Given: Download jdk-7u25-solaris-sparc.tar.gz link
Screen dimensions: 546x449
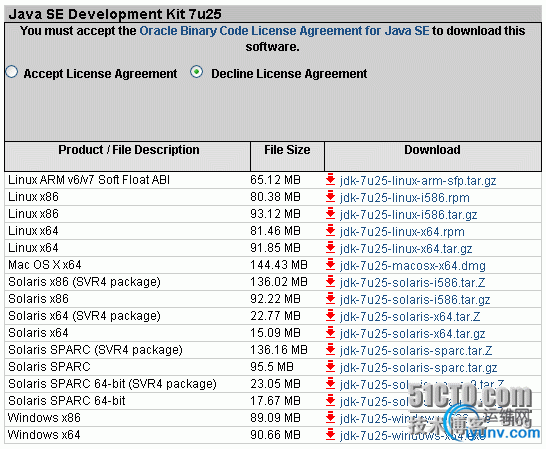Looking at the screenshot, I should pos(419,368).
